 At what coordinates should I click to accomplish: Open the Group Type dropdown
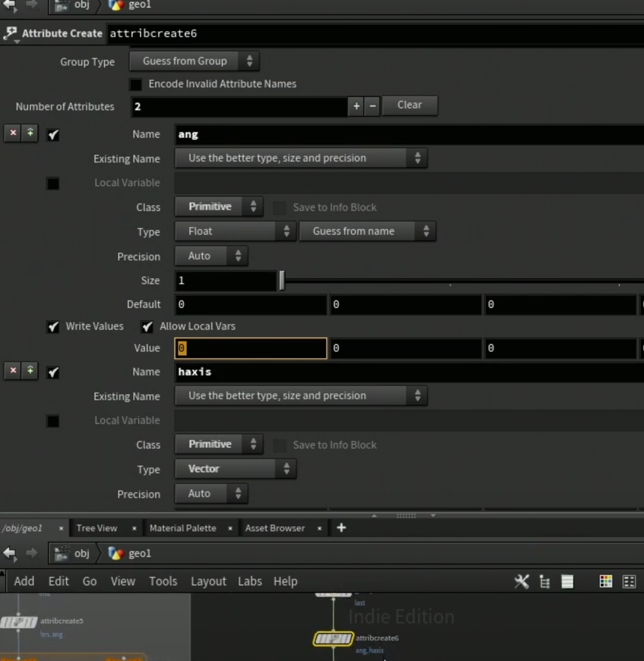coord(194,61)
